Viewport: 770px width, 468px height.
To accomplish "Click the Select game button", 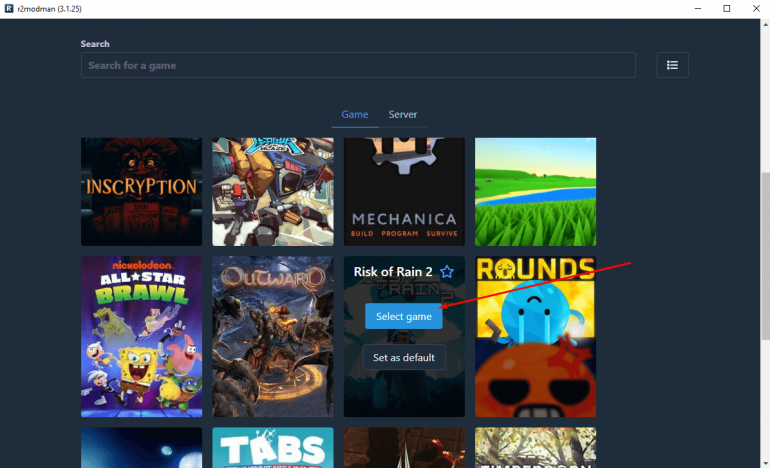I will (404, 316).
